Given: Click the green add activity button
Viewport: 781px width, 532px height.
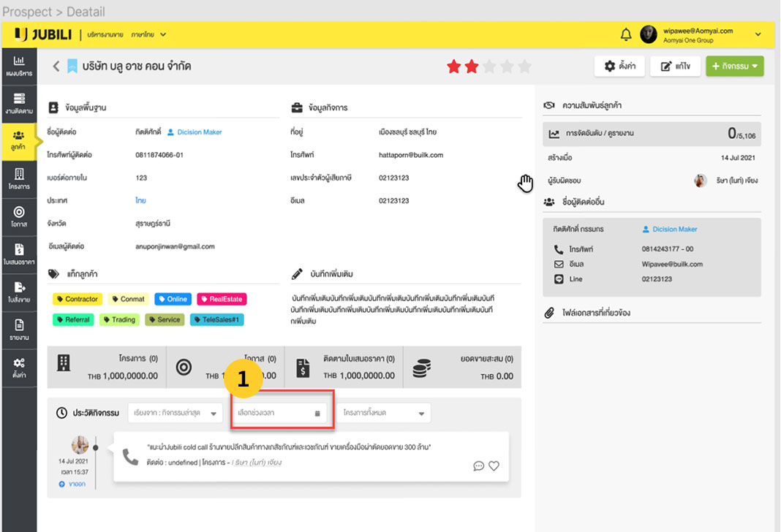Looking at the screenshot, I should (734, 66).
